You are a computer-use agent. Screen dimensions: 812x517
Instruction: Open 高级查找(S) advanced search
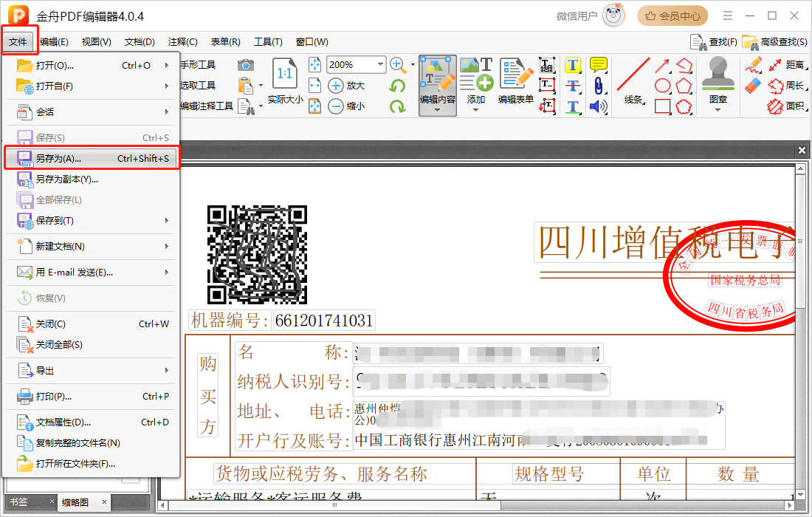pos(774,42)
